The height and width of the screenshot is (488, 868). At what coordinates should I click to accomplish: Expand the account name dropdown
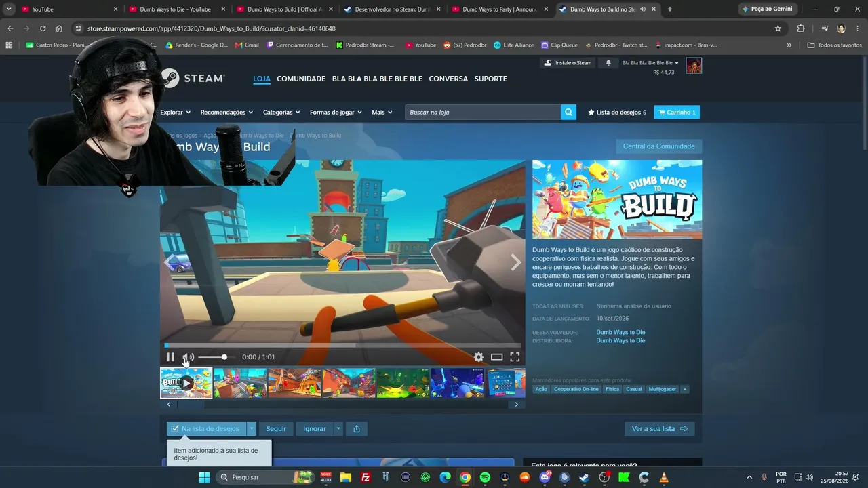pos(650,63)
